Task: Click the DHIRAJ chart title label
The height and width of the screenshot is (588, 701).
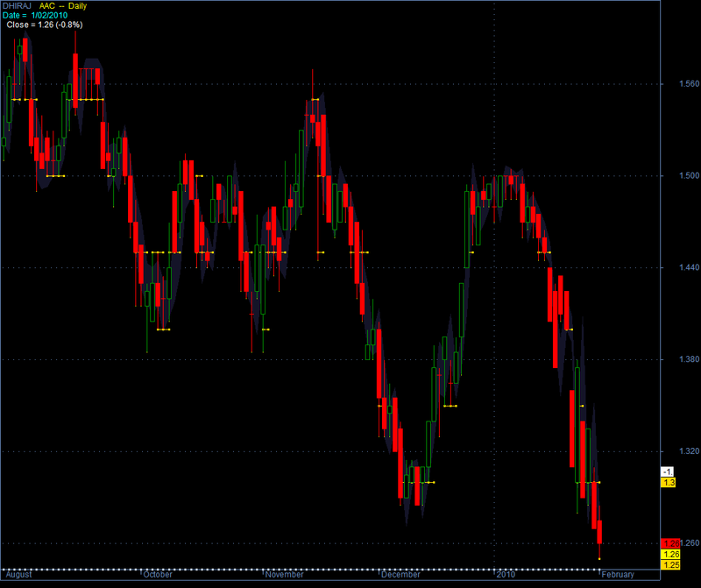Action: click(x=17, y=6)
